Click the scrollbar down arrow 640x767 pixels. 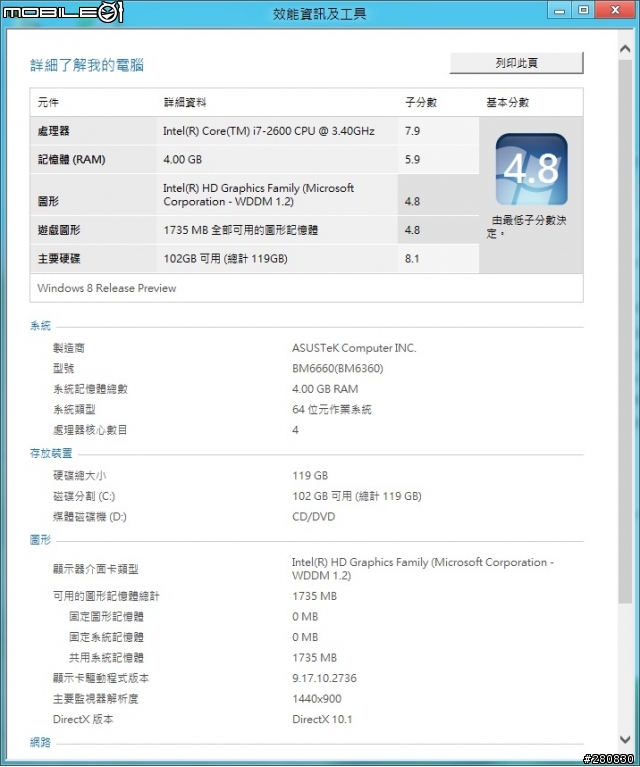(625, 739)
